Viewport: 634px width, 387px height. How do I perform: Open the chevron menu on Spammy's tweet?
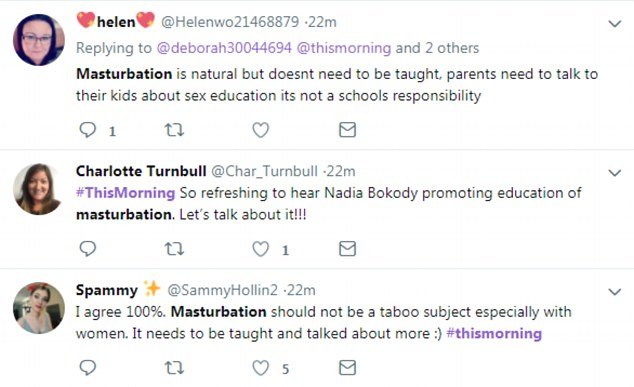pyautogui.click(x=615, y=292)
